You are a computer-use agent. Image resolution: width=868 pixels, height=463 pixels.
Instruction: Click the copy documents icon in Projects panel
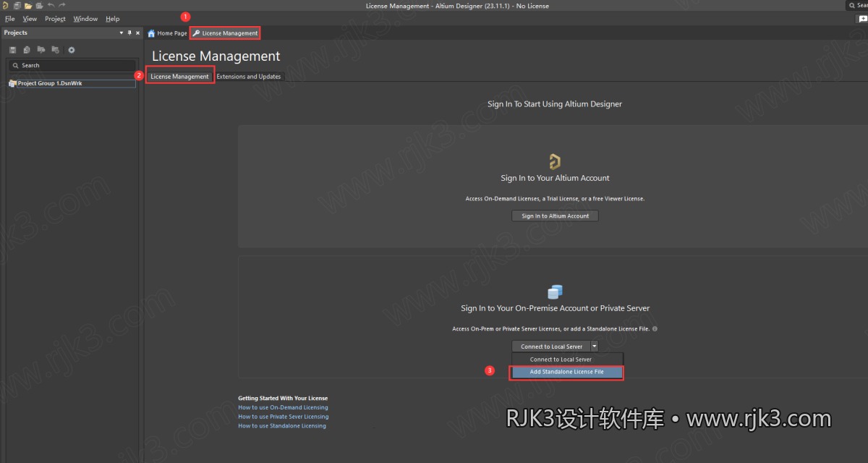pyautogui.click(x=27, y=50)
